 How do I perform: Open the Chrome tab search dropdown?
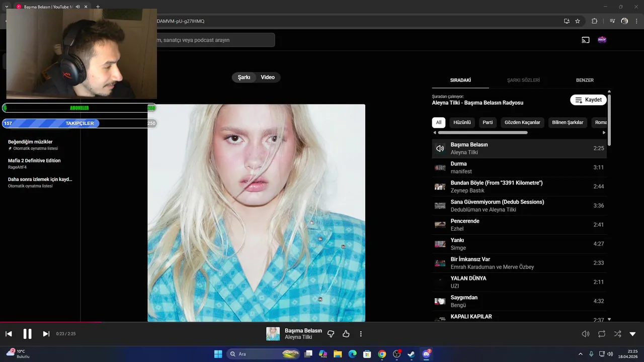7,7
